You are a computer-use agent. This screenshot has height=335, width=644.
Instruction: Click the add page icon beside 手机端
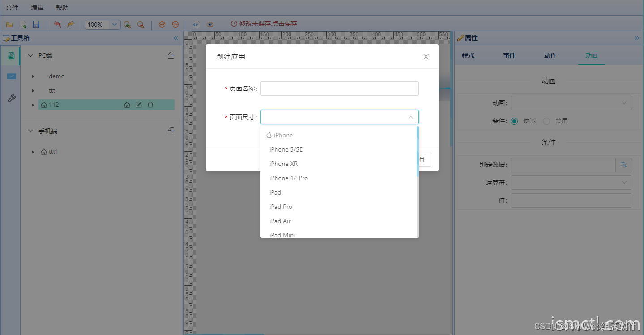(x=171, y=131)
